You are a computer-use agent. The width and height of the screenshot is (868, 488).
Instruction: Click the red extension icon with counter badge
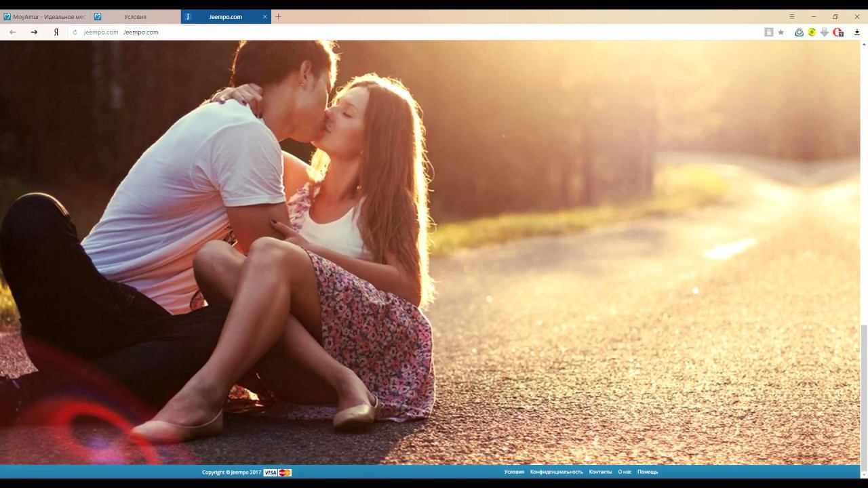[838, 32]
